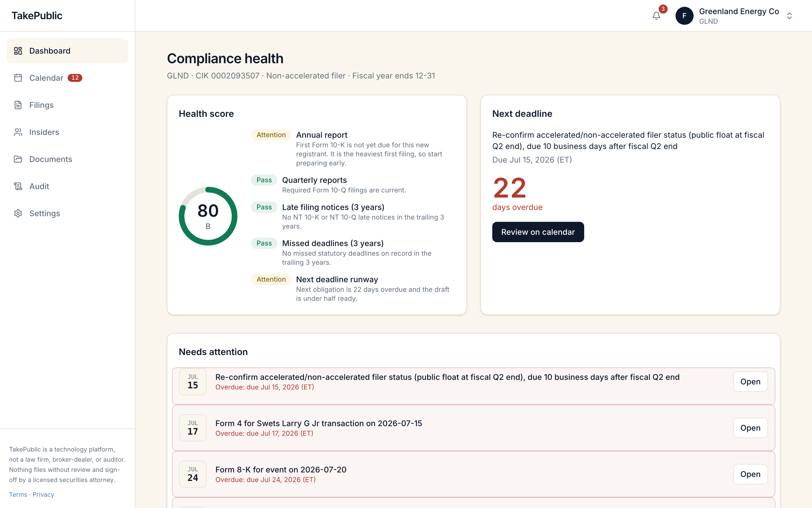This screenshot has width=812, height=508.
Task: Click the 'Health score' card heading
Action: [206, 113]
